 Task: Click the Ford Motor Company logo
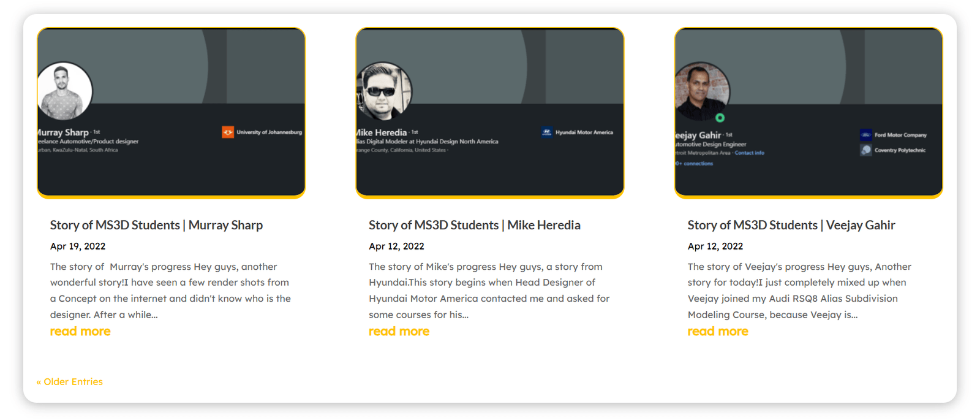[x=865, y=135]
